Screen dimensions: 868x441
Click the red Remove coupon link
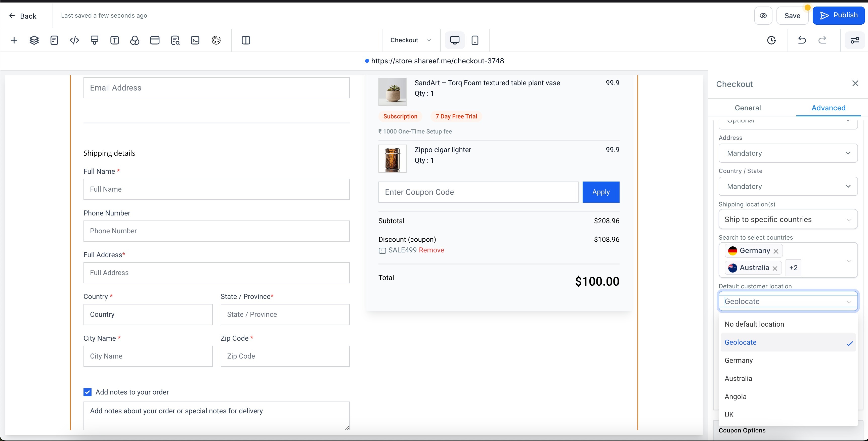click(x=431, y=250)
